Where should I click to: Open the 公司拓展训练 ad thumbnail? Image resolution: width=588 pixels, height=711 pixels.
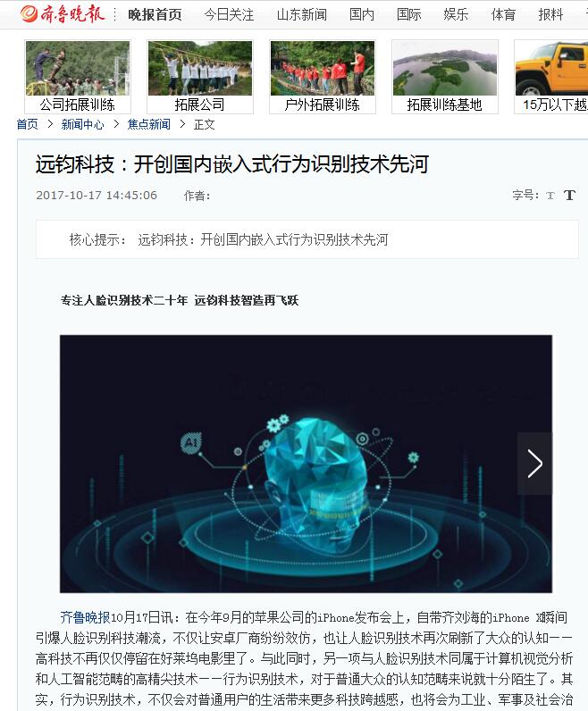[78, 77]
